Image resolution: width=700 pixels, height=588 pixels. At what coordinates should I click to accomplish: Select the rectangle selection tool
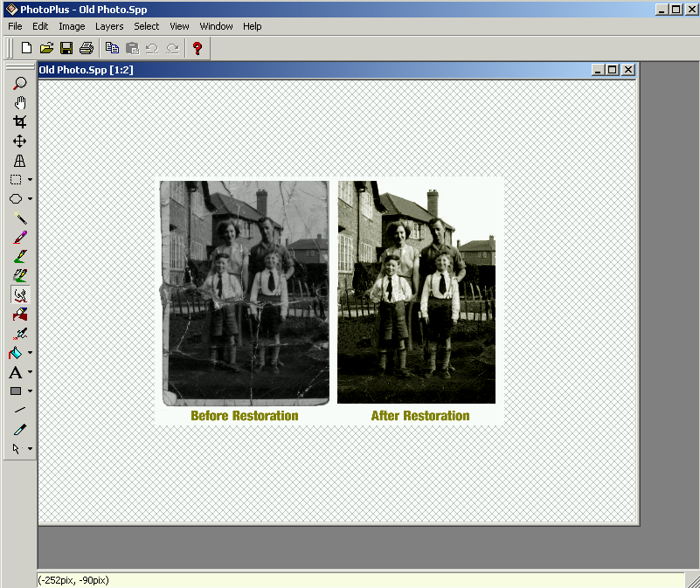(x=16, y=179)
